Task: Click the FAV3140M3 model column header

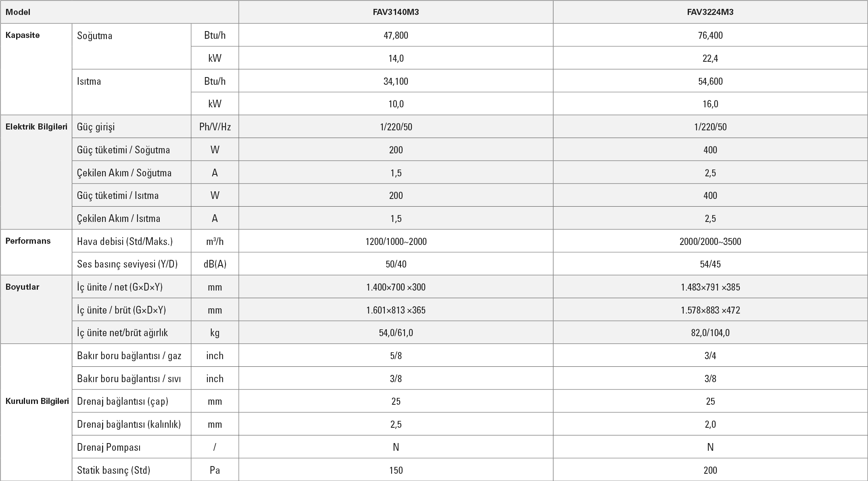Action: coord(395,12)
